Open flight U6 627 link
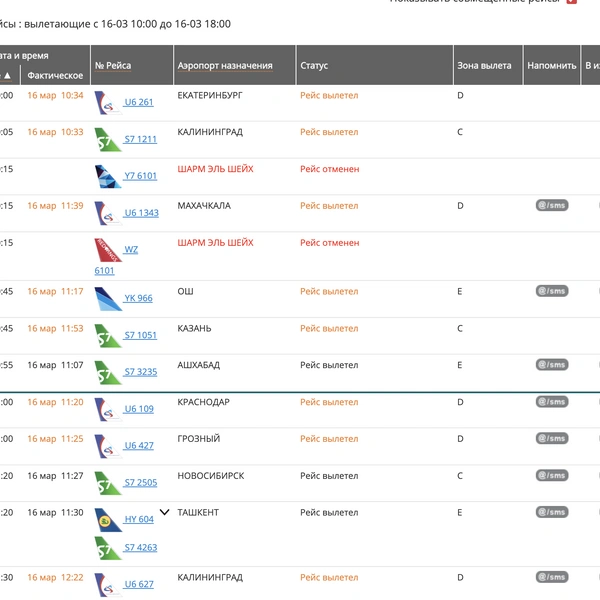This screenshot has height=600, width=600. point(139,584)
